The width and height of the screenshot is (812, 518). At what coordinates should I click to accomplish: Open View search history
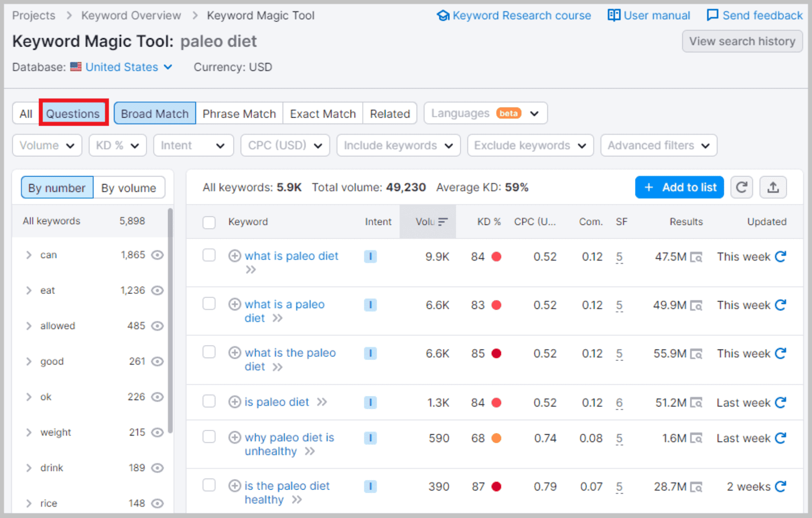[x=742, y=41]
